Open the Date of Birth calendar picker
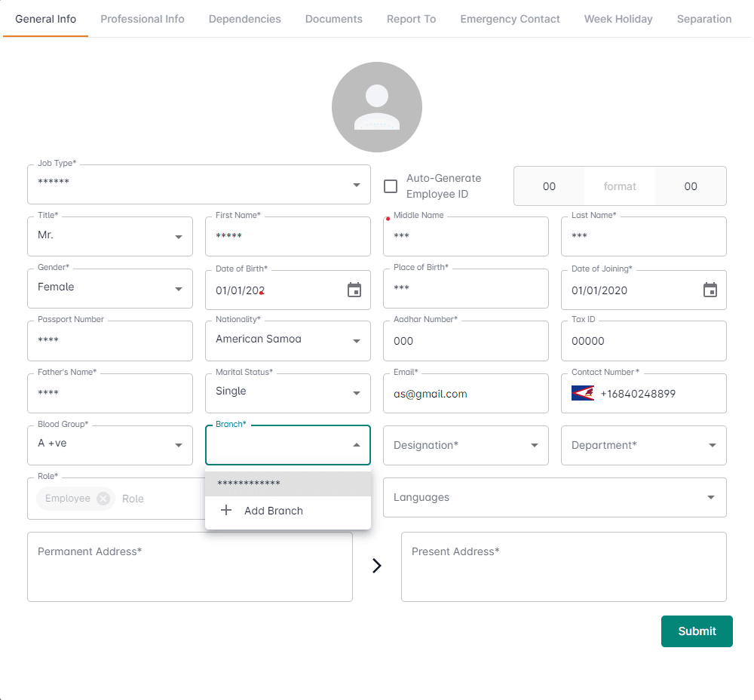The height and width of the screenshot is (700, 754). (x=354, y=290)
